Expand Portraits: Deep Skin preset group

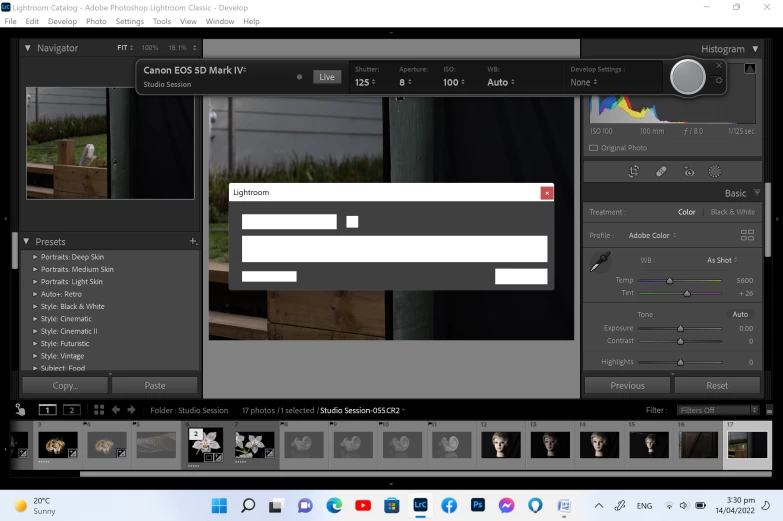point(35,257)
